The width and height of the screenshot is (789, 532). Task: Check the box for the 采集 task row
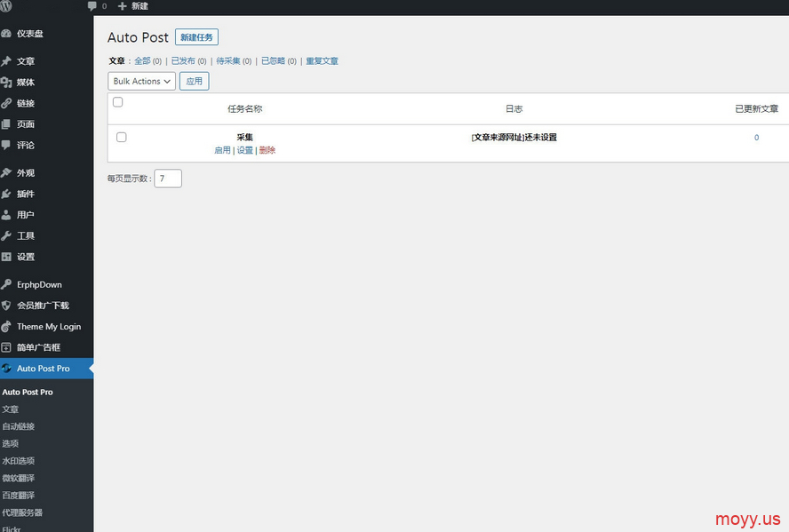point(121,138)
